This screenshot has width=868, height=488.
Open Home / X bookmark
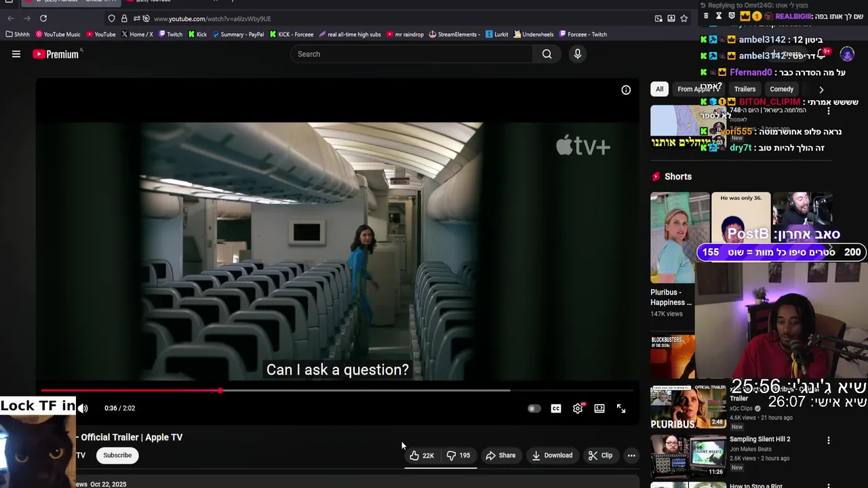pyautogui.click(x=137, y=35)
